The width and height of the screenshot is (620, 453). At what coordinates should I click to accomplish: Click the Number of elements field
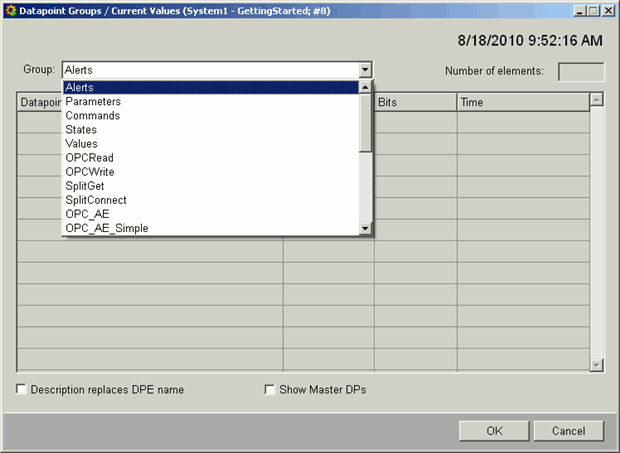click(580, 71)
